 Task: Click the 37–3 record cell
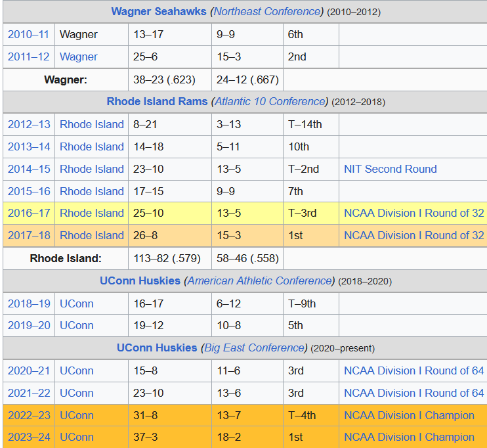coord(170,437)
